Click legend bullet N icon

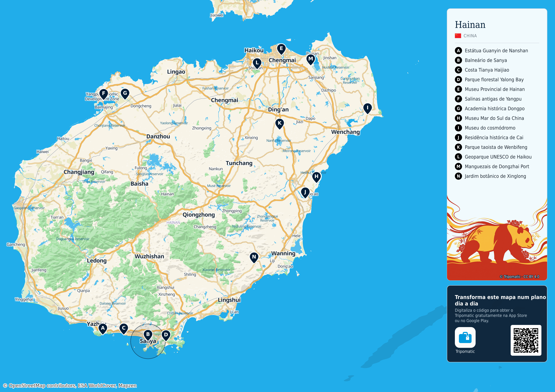point(458,176)
